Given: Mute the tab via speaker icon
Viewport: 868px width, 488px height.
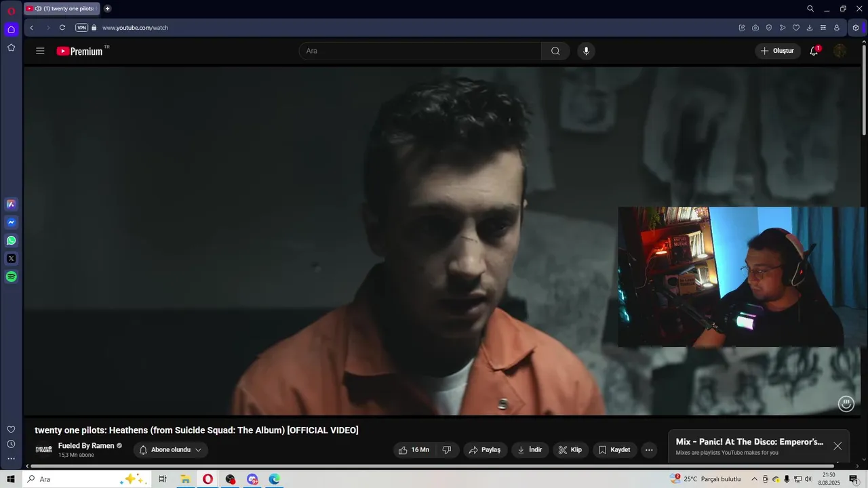Looking at the screenshot, I should tap(38, 9).
